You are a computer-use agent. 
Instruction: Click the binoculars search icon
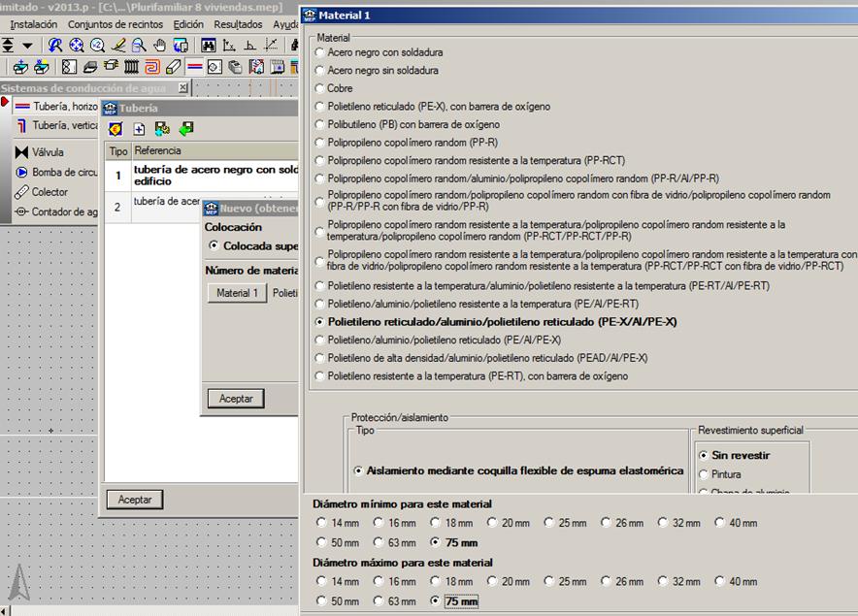(208, 46)
